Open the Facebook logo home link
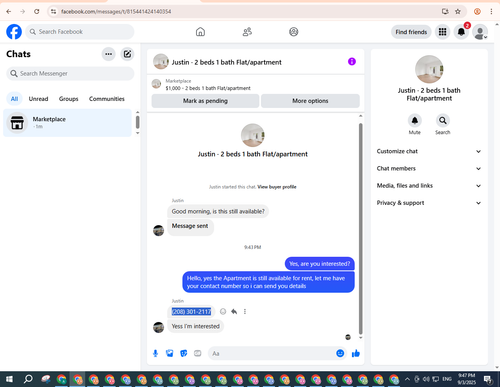This screenshot has width=500, height=387. [14, 32]
